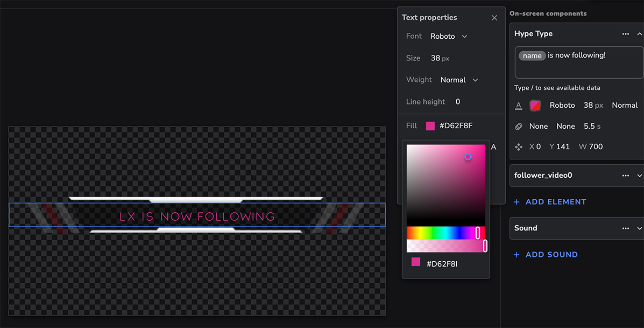Viewport: 644px width, 328px height.
Task: Adjust the hue slider handle
Action: (x=478, y=233)
